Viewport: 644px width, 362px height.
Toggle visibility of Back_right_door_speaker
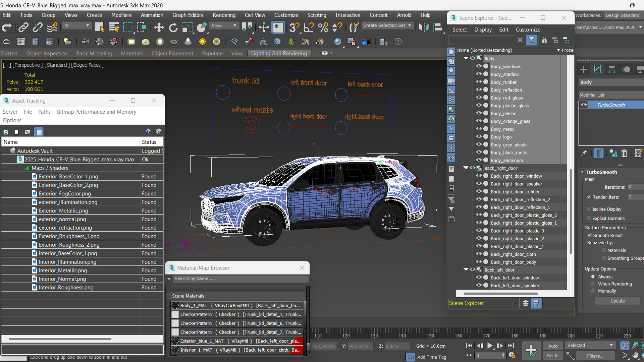[479, 184]
